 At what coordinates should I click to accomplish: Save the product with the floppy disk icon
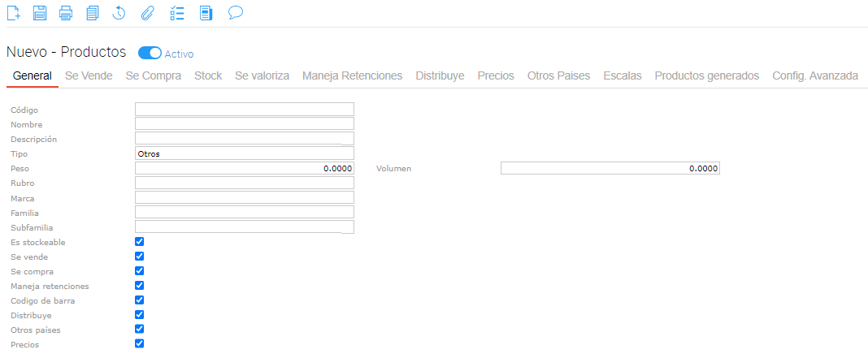coord(40,13)
